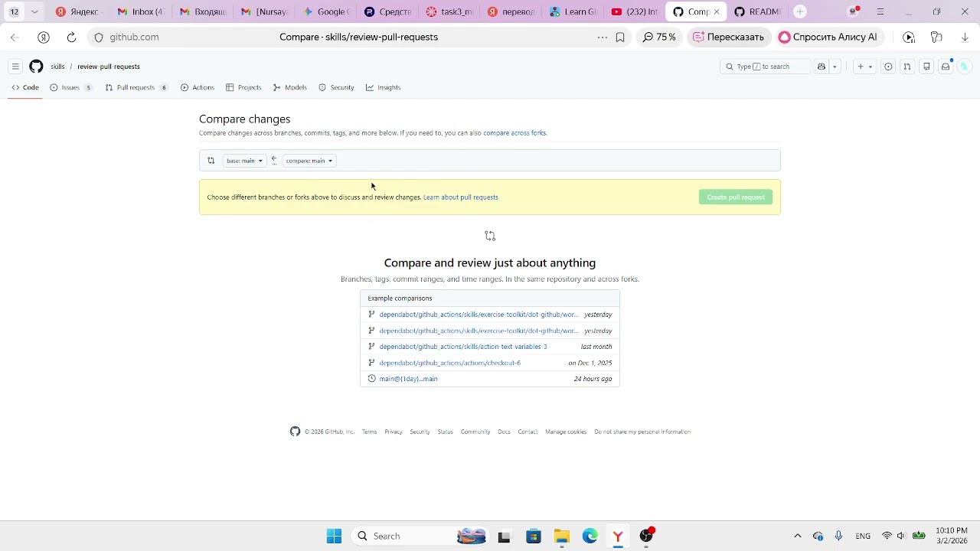Open the compare across forks link
The image size is (980, 551).
(x=514, y=133)
